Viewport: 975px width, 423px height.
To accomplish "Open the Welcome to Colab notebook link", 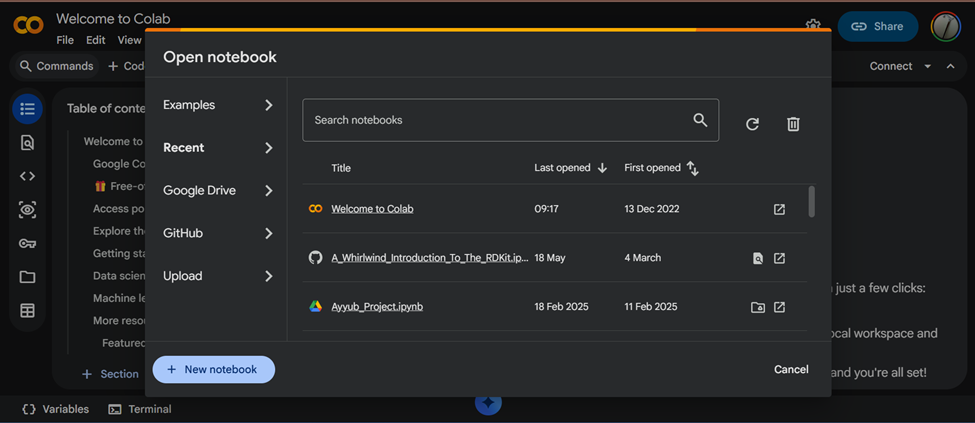I will coord(372,209).
